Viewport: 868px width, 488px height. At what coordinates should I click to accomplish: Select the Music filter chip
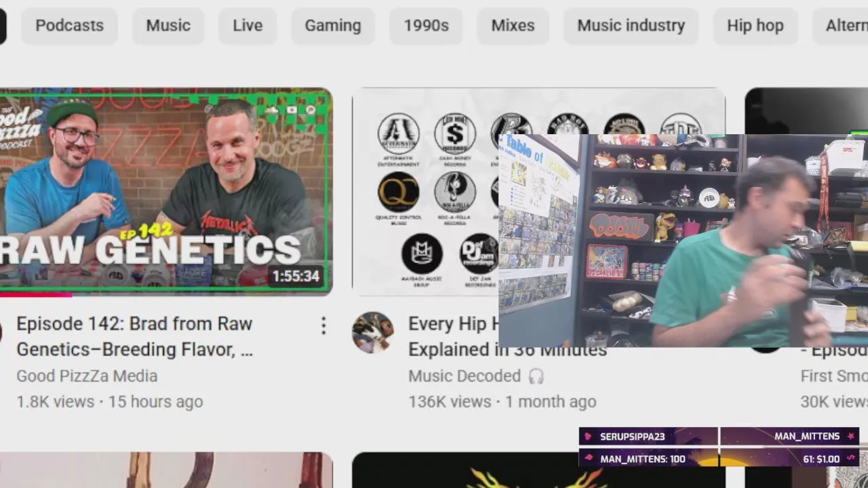168,26
